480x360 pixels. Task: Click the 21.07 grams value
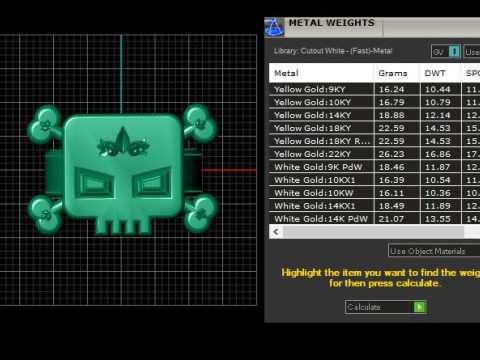pyautogui.click(x=391, y=219)
